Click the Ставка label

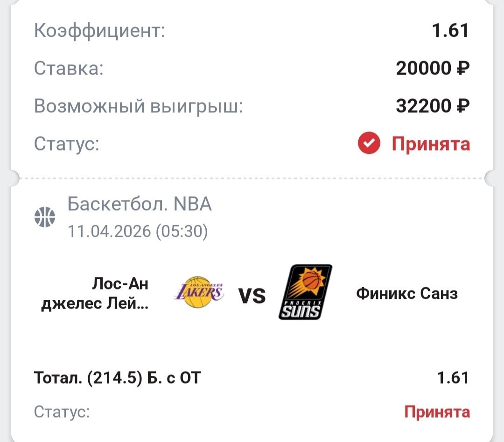pos(69,69)
